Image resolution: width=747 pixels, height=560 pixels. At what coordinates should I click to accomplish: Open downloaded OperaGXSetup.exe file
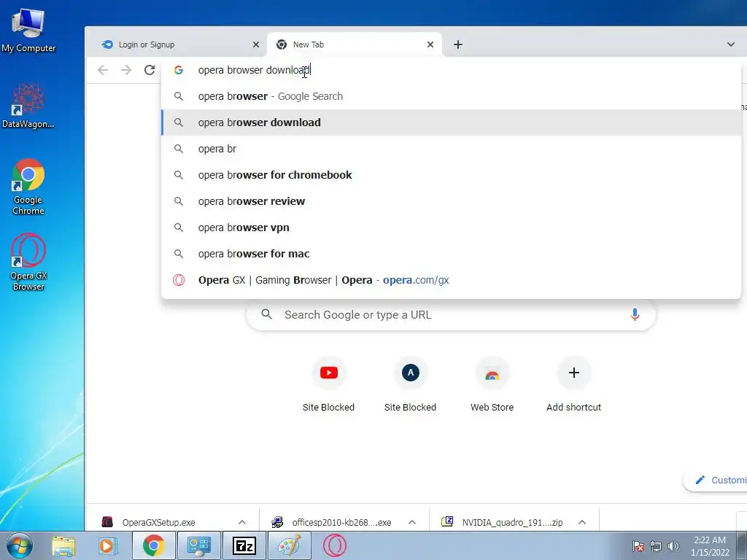pos(158,522)
